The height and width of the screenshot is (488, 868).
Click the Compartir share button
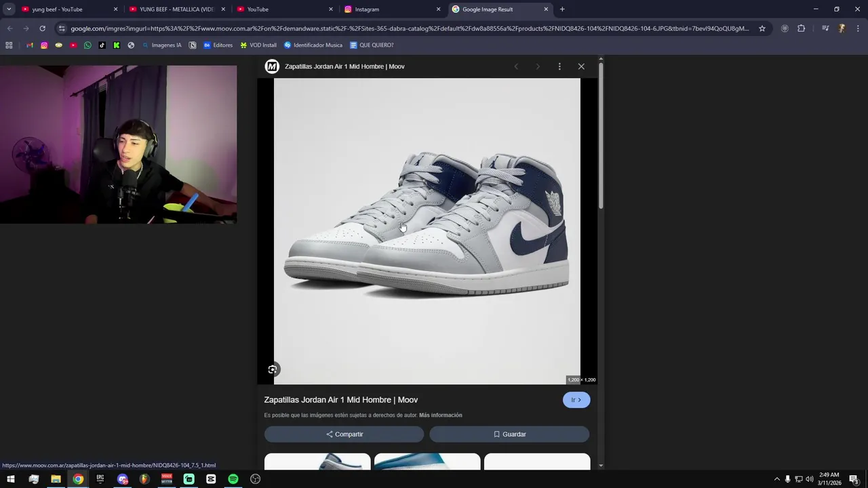pos(344,434)
